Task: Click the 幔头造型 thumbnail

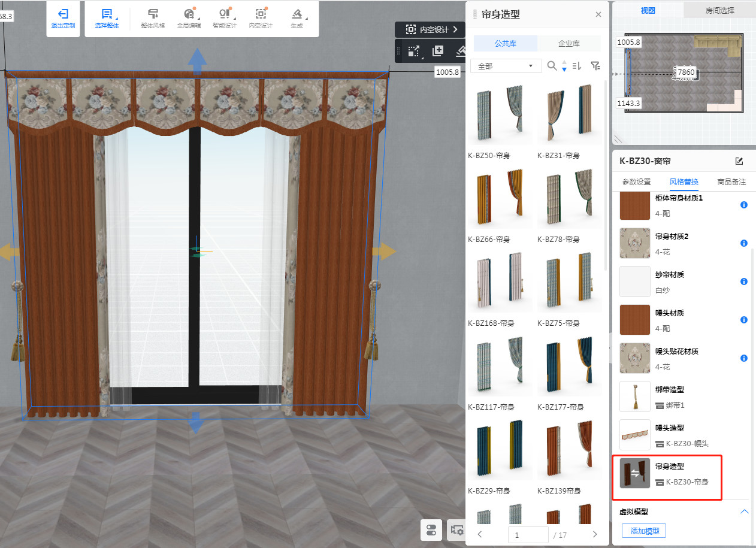Action: (635, 435)
